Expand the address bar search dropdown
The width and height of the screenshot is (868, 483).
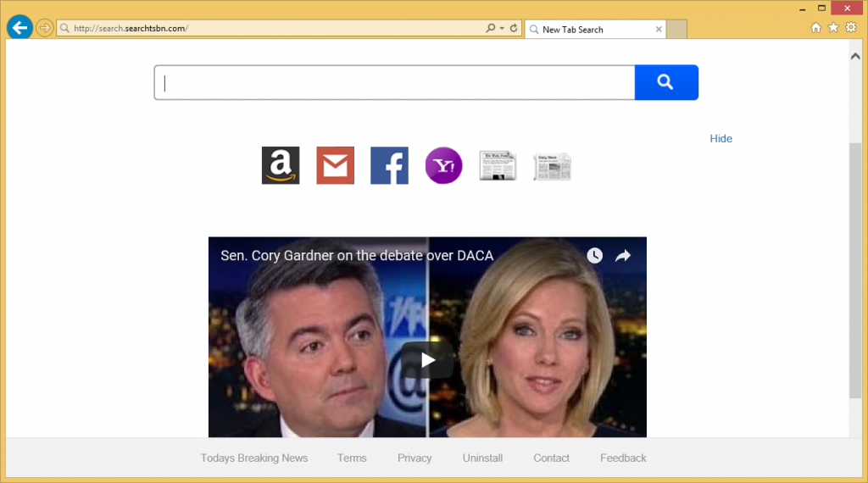click(x=501, y=28)
